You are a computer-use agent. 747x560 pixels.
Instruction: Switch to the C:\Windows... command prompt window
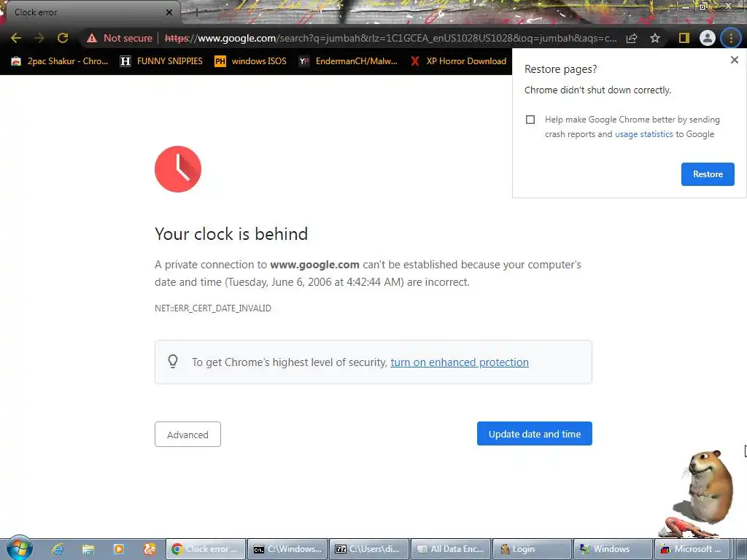click(287, 549)
